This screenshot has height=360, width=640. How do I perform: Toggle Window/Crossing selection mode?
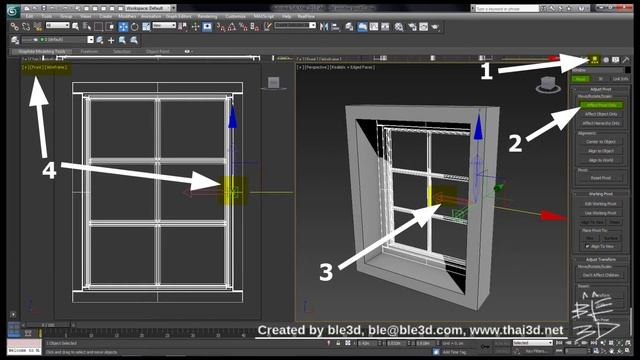pos(110,27)
